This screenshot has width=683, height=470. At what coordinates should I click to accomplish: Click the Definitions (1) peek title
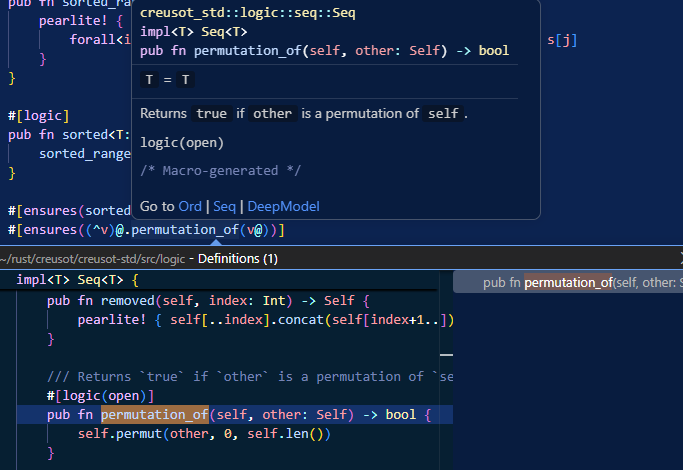(x=238, y=259)
